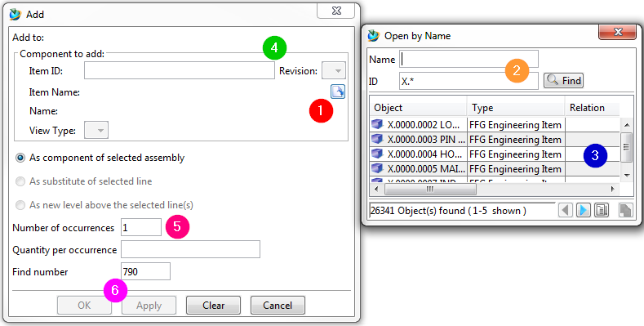This screenshot has height=326, width=644.
Task: Select result row X.0000.0002 LO...
Action: (x=495, y=124)
